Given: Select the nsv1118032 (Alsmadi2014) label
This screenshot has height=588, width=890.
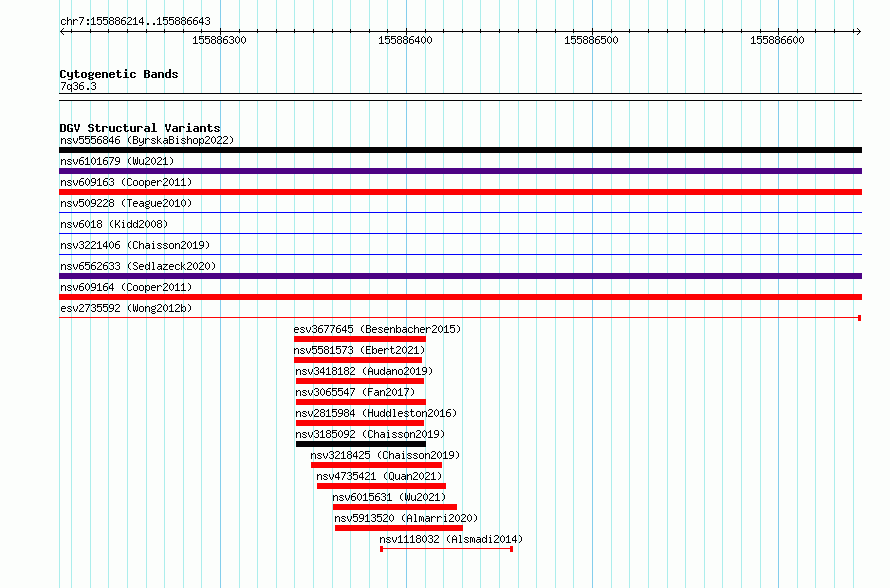Looking at the screenshot, I should tap(451, 539).
